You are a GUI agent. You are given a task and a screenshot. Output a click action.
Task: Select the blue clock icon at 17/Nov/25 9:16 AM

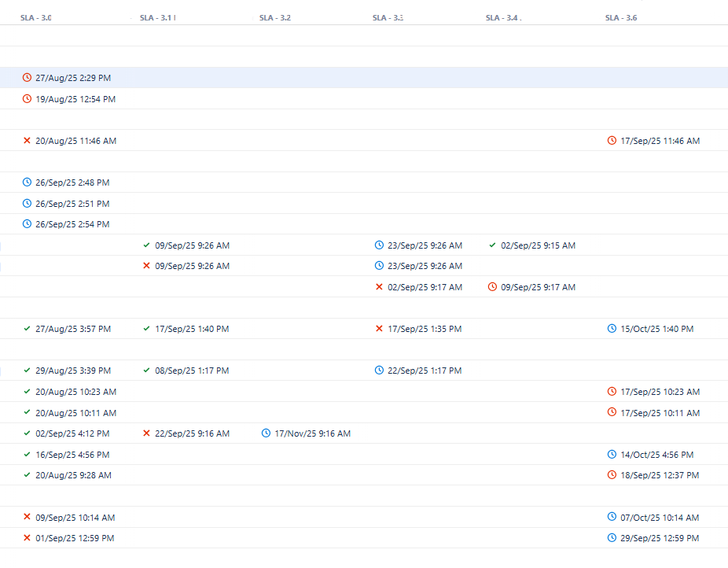[x=266, y=433]
